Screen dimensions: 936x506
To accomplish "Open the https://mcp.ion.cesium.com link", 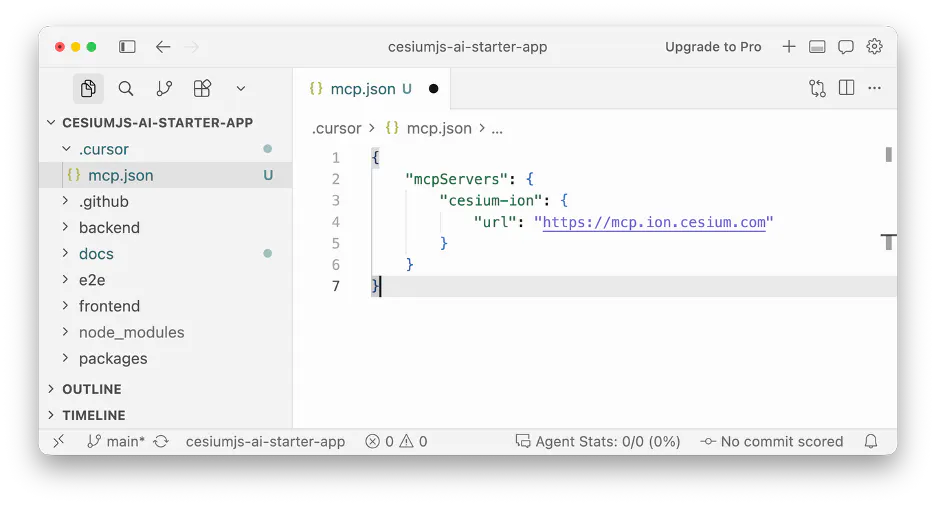I will (x=654, y=223).
